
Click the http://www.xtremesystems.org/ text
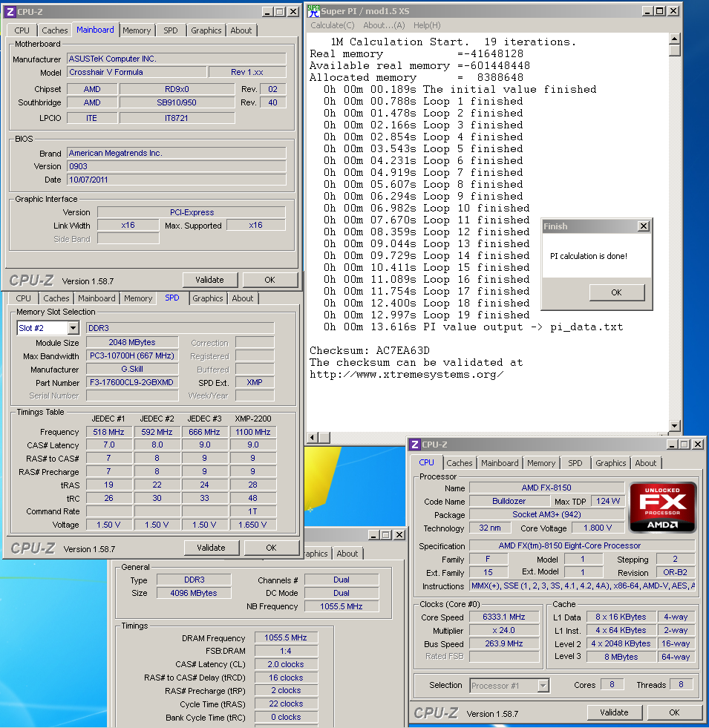(x=407, y=375)
